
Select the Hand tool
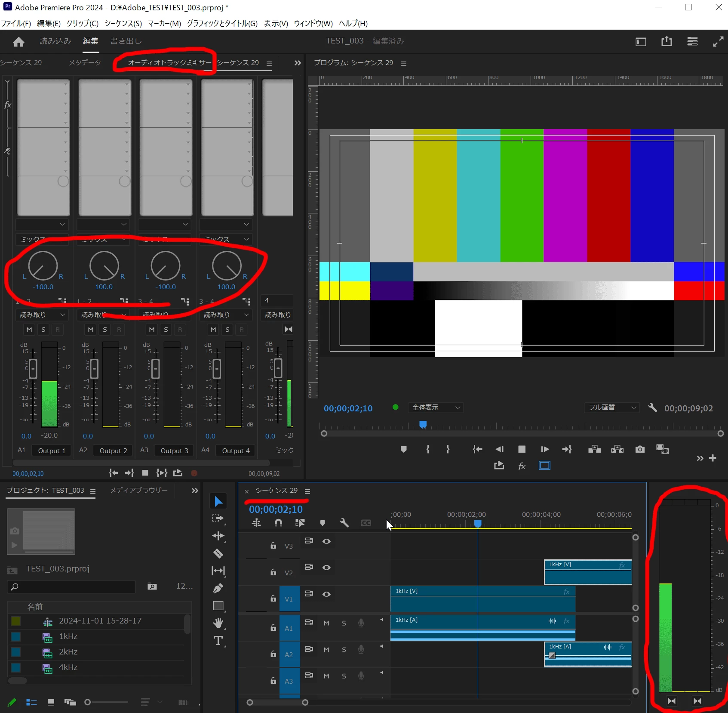tap(218, 623)
